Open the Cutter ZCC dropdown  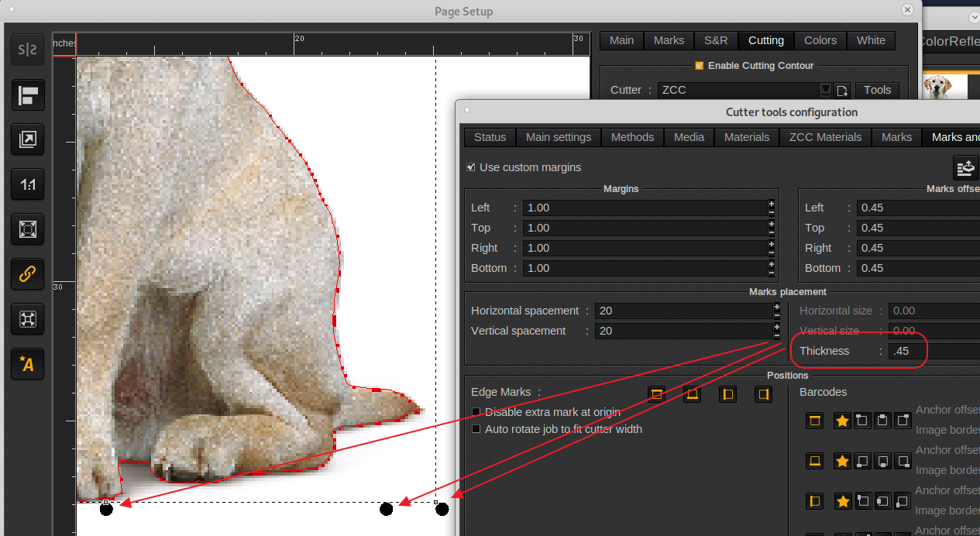click(x=825, y=90)
